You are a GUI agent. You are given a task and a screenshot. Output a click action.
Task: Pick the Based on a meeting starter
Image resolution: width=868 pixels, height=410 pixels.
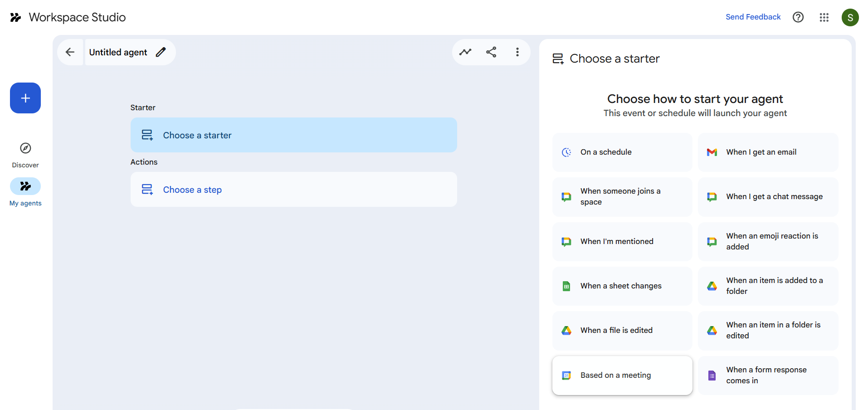coord(622,376)
